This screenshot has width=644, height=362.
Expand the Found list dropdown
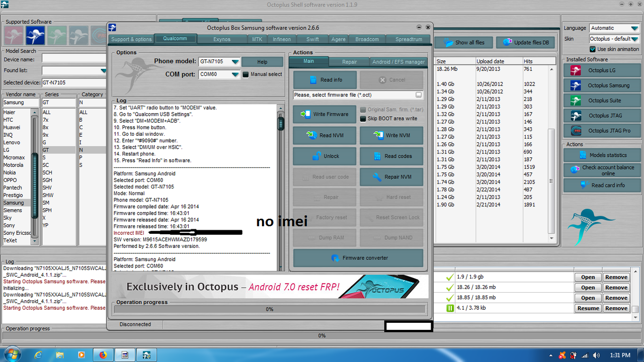[x=103, y=71]
